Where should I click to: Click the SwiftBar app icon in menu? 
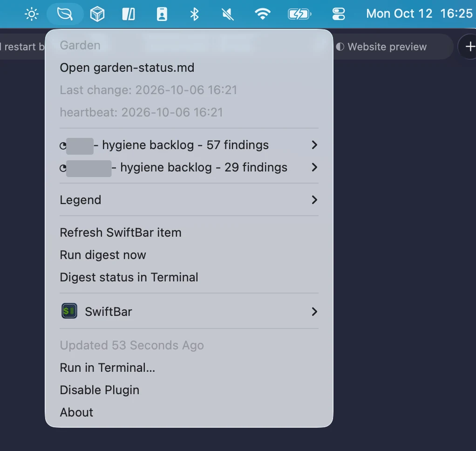(69, 311)
